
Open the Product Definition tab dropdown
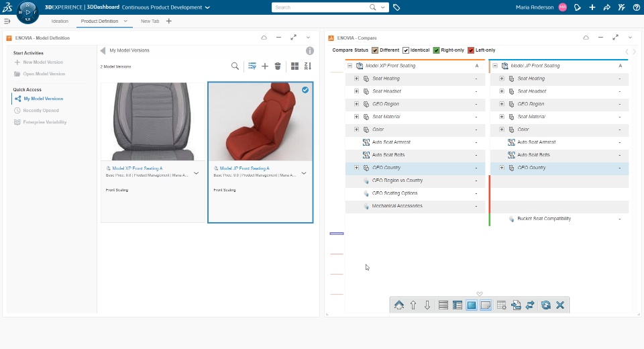click(x=125, y=21)
